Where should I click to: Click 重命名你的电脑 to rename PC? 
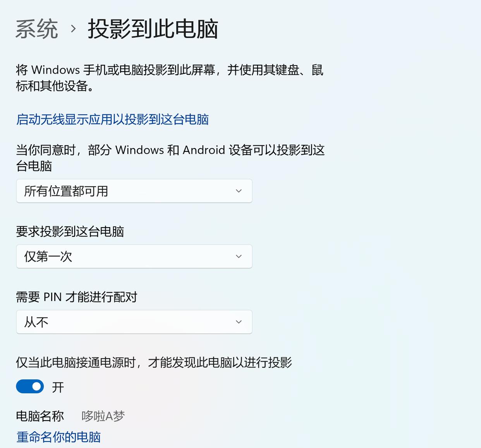pos(58,437)
